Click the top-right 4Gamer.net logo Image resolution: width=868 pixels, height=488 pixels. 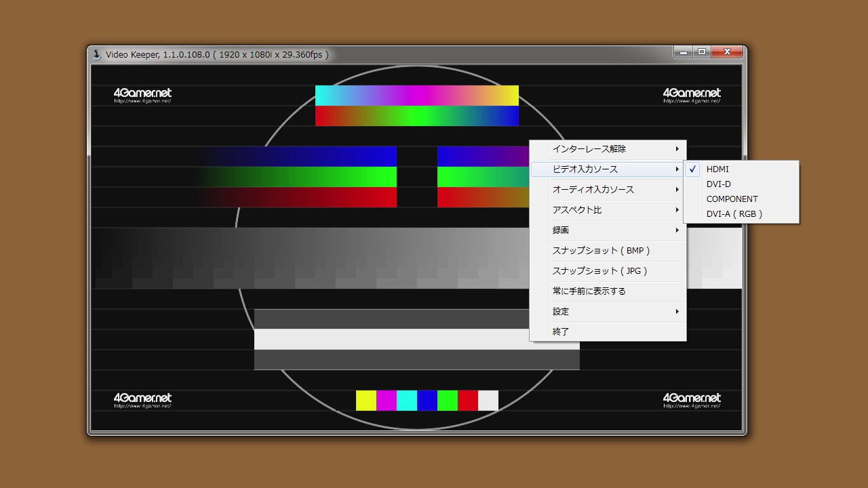click(x=692, y=95)
